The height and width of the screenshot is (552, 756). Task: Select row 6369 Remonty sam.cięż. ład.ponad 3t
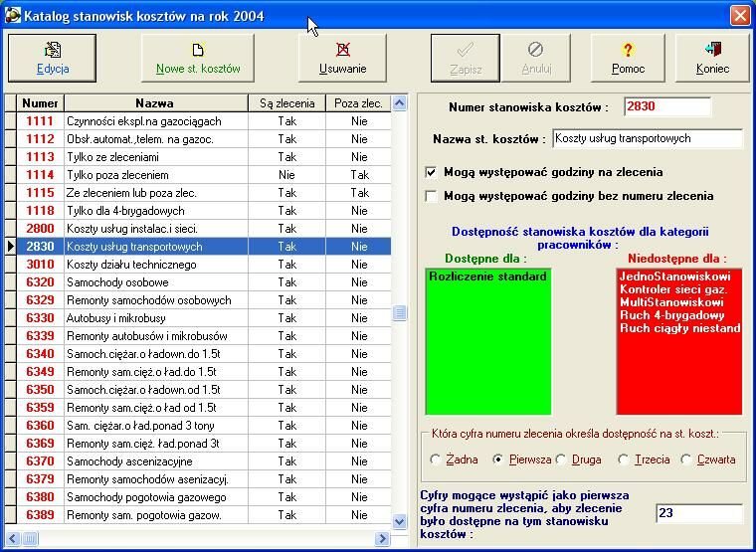point(204,443)
